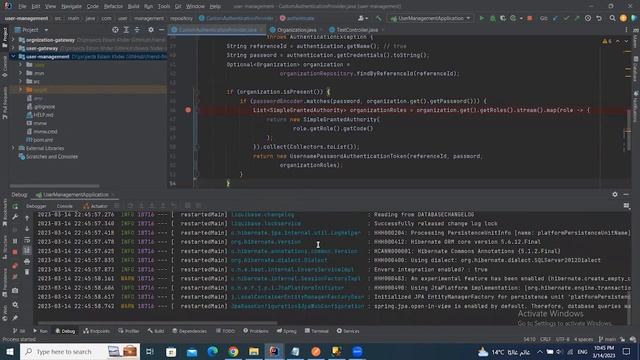
Task: Open the Refactor menu
Action: pyautogui.click(x=113, y=7)
